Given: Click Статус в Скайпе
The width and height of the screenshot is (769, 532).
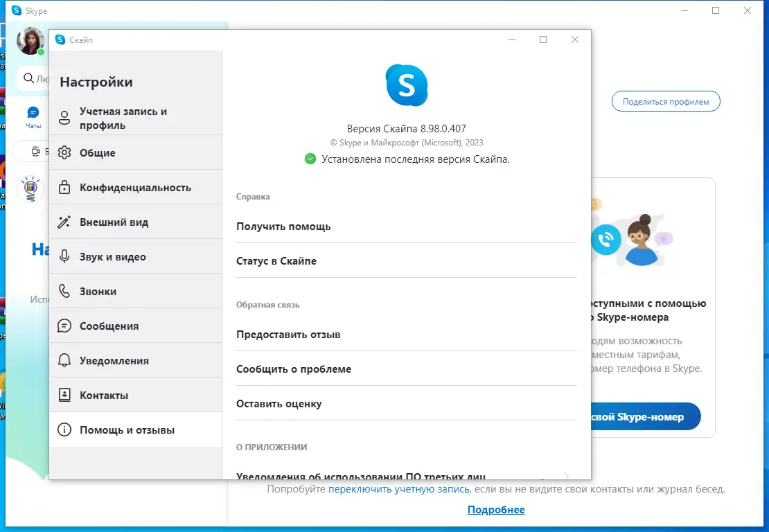Looking at the screenshot, I should 276,261.
